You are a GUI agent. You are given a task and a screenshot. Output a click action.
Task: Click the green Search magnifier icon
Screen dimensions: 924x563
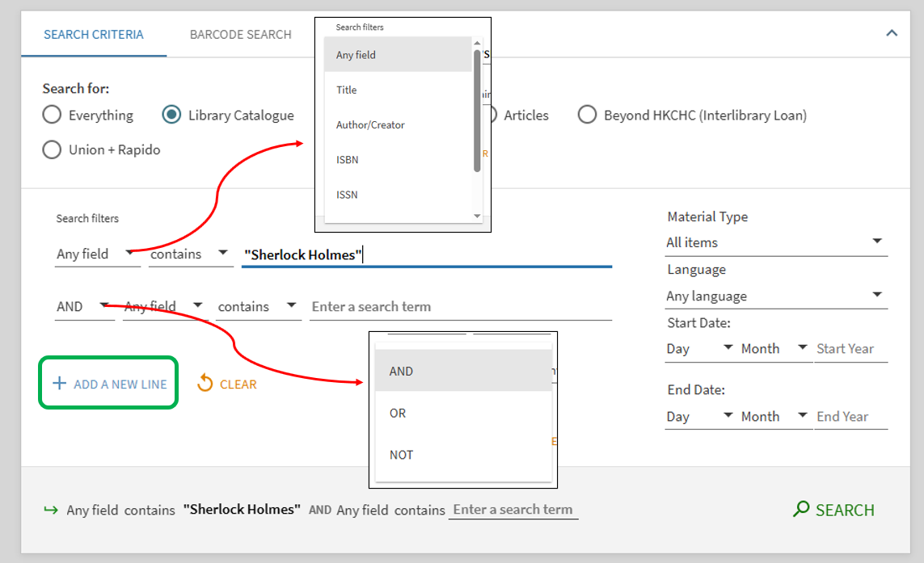[x=801, y=509]
